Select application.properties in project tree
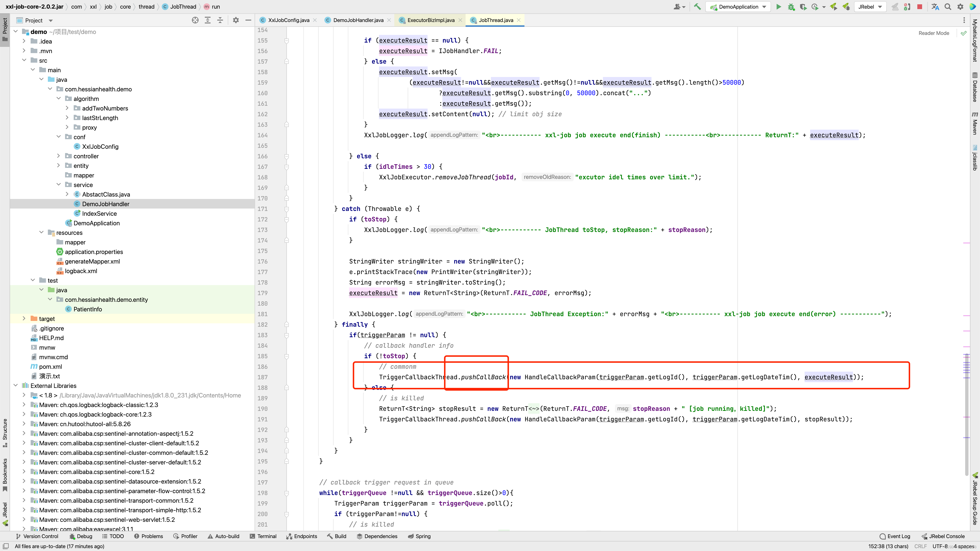The image size is (980, 551). pyautogui.click(x=94, y=252)
